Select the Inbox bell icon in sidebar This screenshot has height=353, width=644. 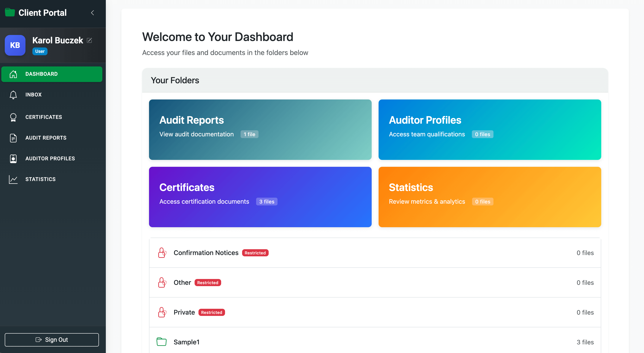(x=13, y=95)
